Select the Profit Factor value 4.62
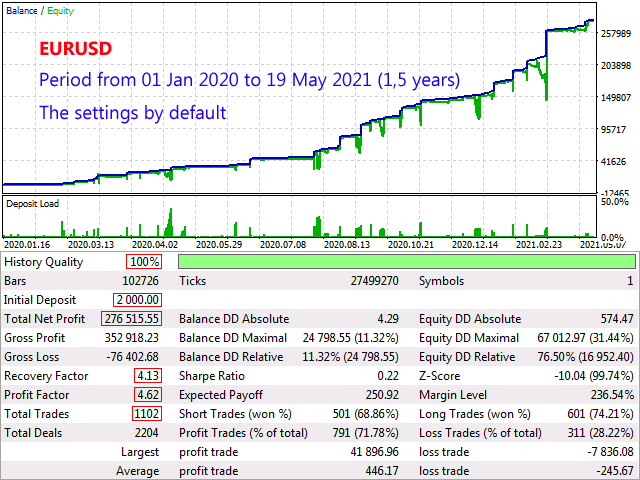 148,395
